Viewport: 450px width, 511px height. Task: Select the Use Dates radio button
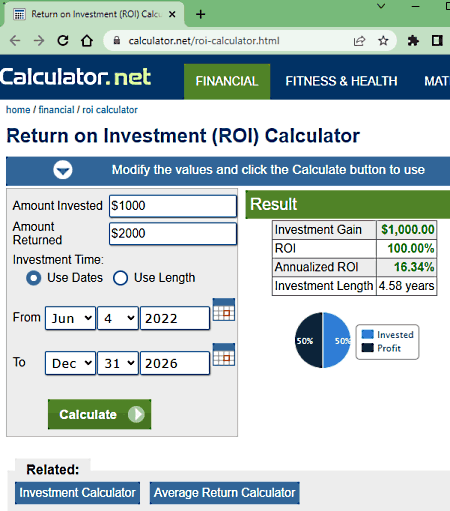click(x=34, y=278)
